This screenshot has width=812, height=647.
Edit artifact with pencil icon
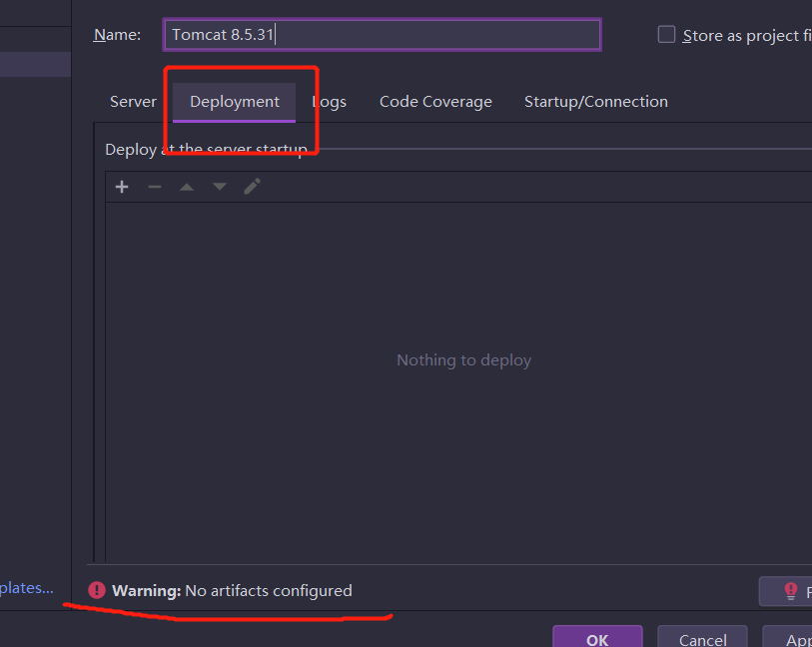[x=253, y=187]
